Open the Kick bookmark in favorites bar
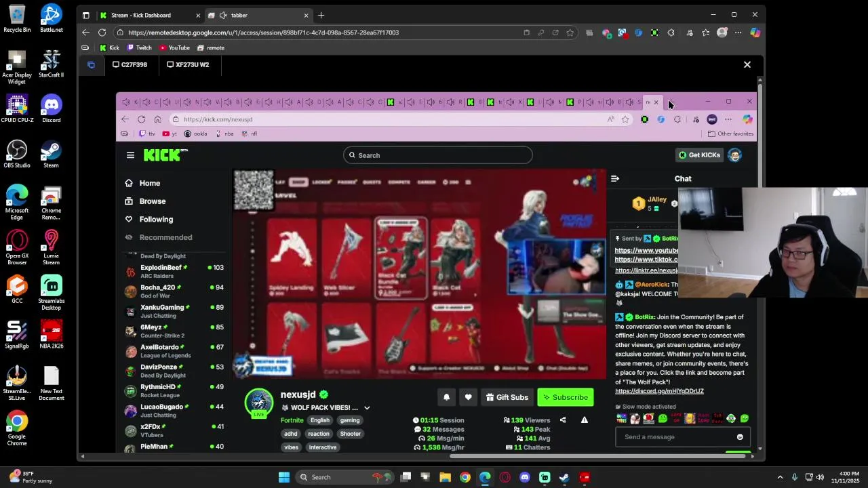 point(109,48)
